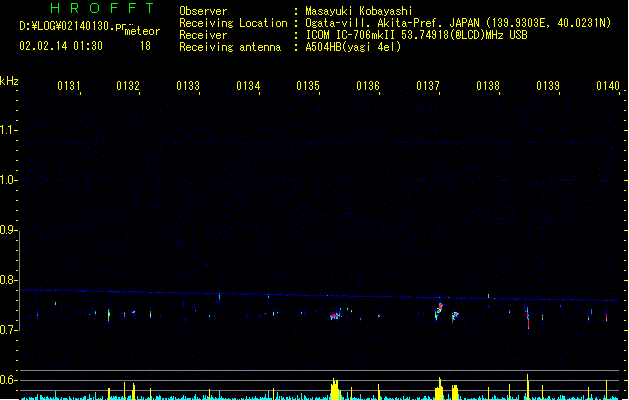Click the 0131 time marker
This screenshot has width=629, height=400.
pyautogui.click(x=69, y=86)
